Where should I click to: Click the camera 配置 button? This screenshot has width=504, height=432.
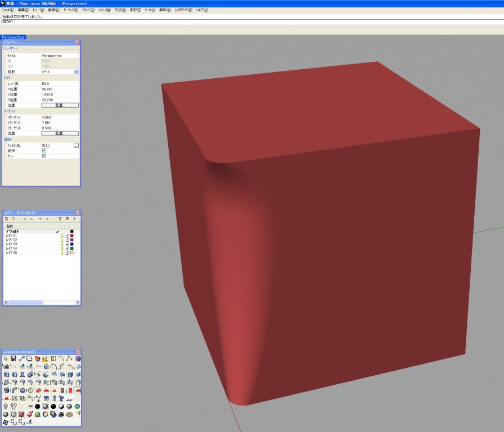(60, 105)
